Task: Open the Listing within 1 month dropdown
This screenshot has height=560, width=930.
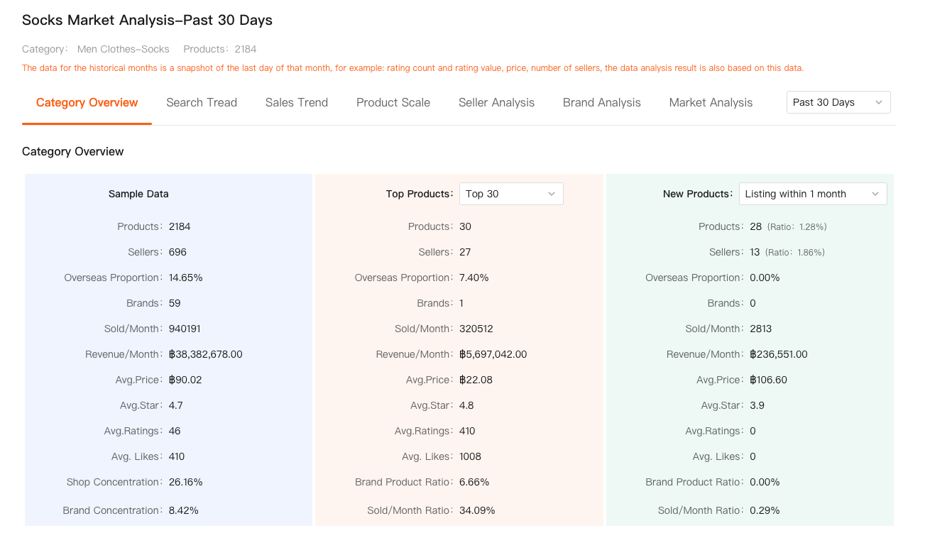Action: click(812, 193)
